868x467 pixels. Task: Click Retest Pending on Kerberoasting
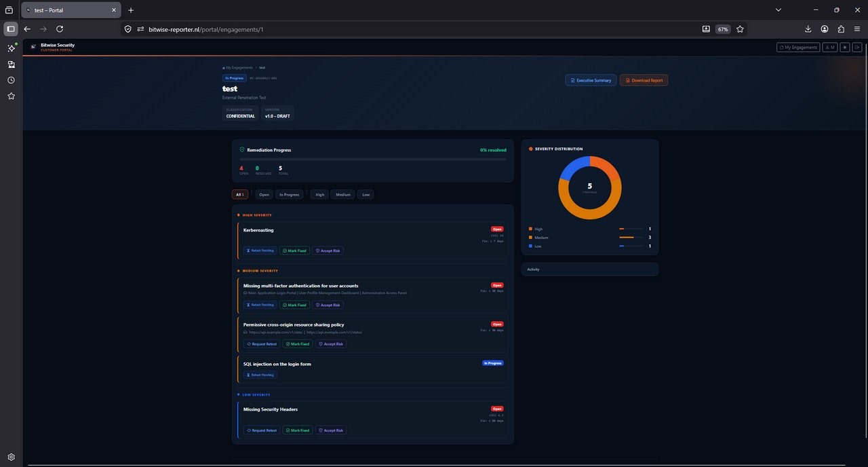(x=260, y=250)
